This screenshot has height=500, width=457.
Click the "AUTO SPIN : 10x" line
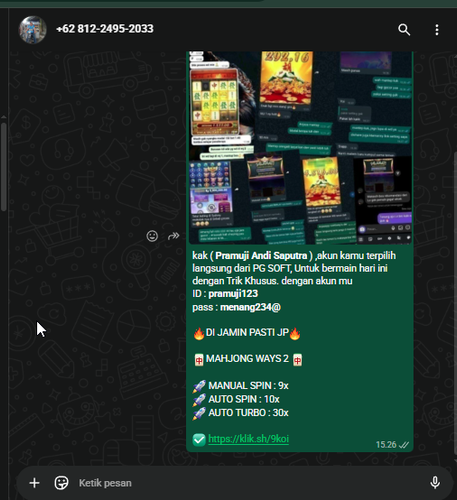click(x=236, y=399)
